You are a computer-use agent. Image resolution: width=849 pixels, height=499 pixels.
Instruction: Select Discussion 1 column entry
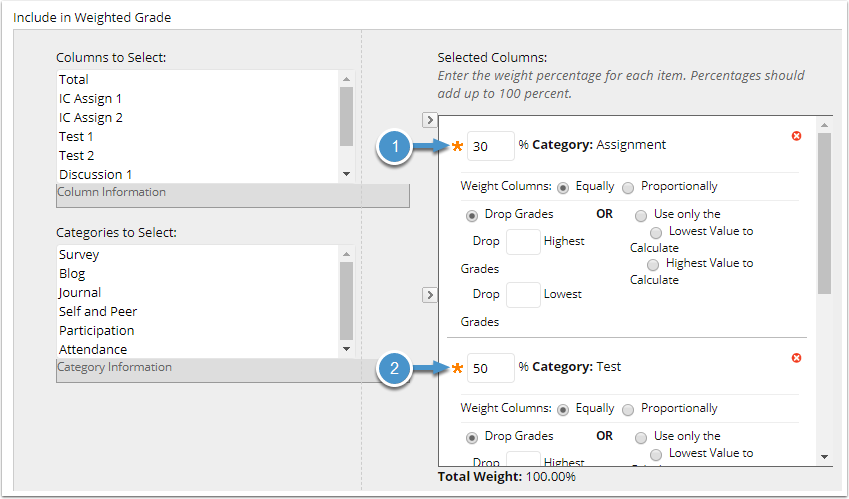click(95, 174)
